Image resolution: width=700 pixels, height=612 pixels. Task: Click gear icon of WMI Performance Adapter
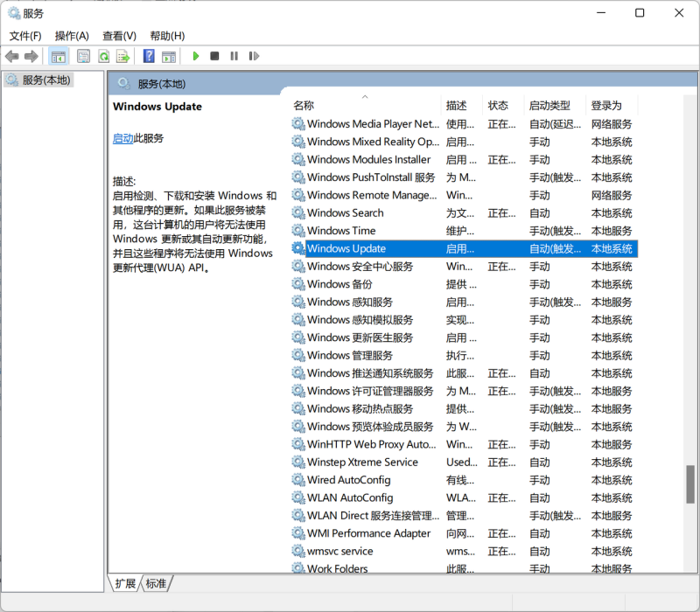coord(297,533)
